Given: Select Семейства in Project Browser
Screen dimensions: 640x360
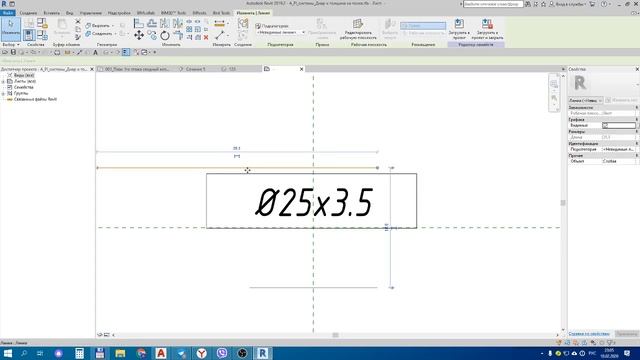Looking at the screenshot, I should pos(24,87).
